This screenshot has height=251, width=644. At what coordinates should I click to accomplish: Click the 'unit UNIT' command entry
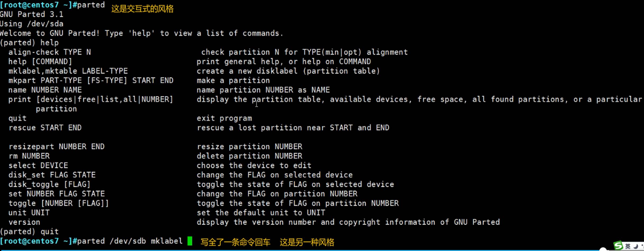tap(29, 213)
